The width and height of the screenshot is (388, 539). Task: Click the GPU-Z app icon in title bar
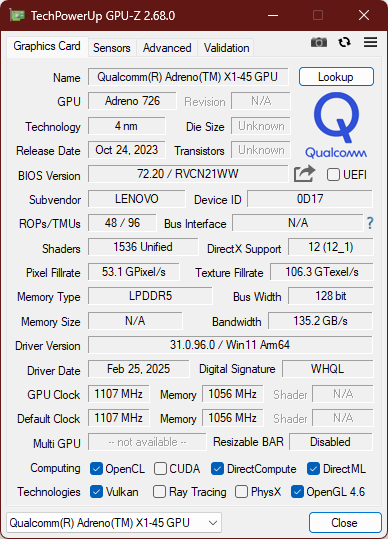click(17, 15)
